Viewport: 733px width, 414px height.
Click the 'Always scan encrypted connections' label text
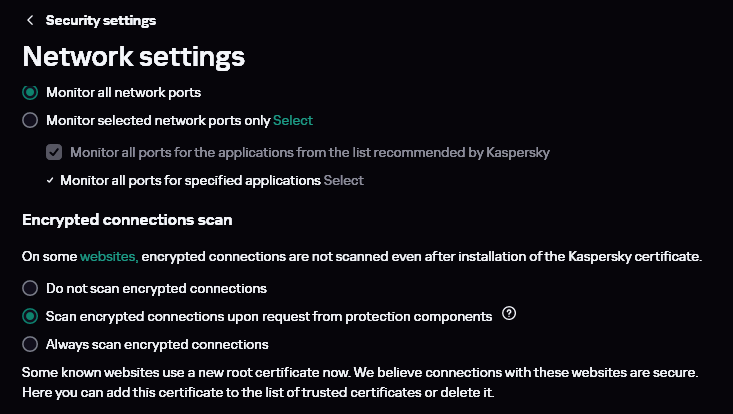(x=157, y=344)
